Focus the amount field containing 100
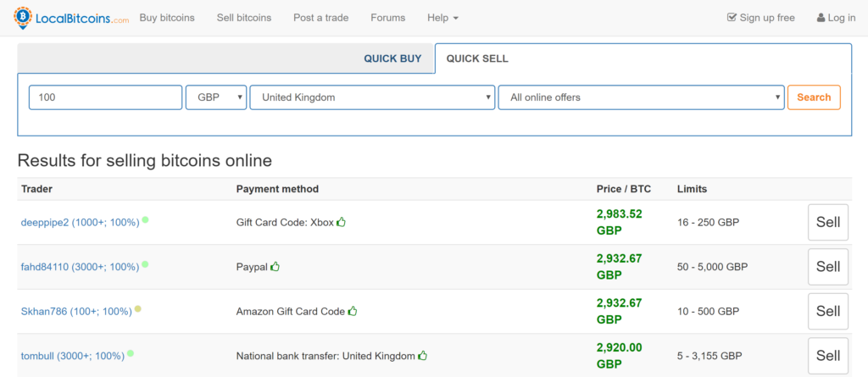Screen dimensions: 868x377 [x=105, y=97]
